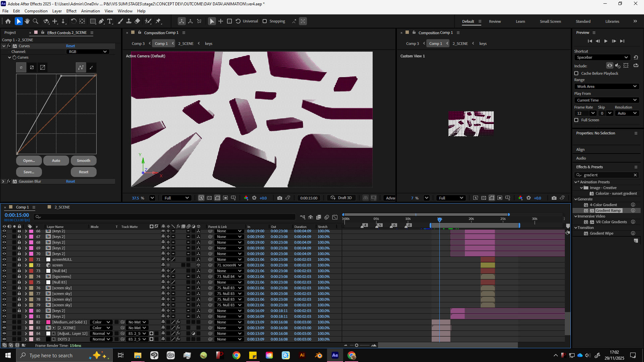This screenshot has height=362, width=644.
Task: Hide layer 85 DOTS 2 with eye icon
Action: tap(4, 339)
